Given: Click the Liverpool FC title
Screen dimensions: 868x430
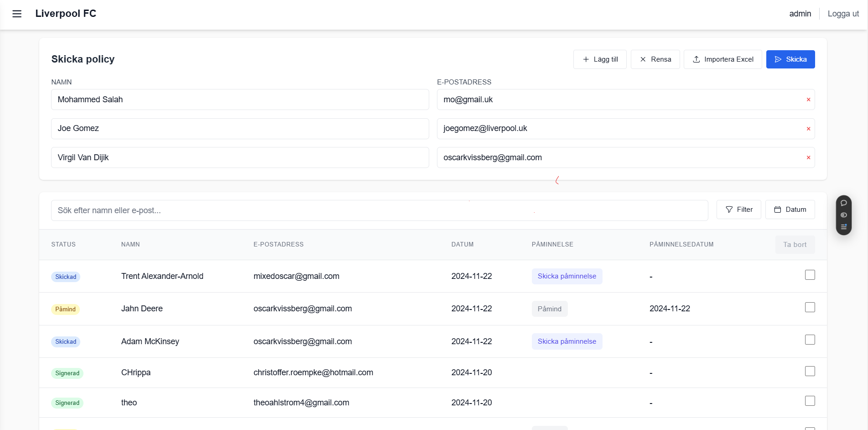Looking at the screenshot, I should pyautogui.click(x=66, y=14).
